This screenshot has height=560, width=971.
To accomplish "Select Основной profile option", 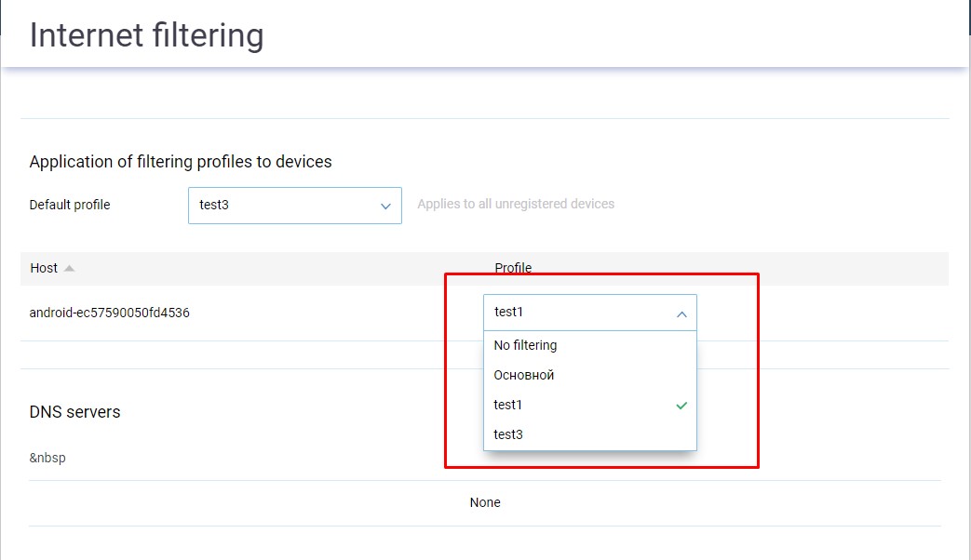I will [x=589, y=375].
